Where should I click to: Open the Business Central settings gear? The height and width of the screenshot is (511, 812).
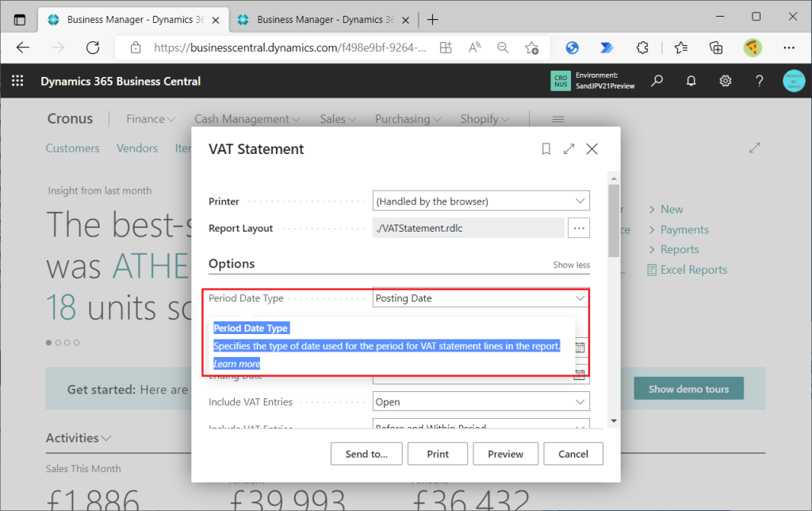point(725,81)
